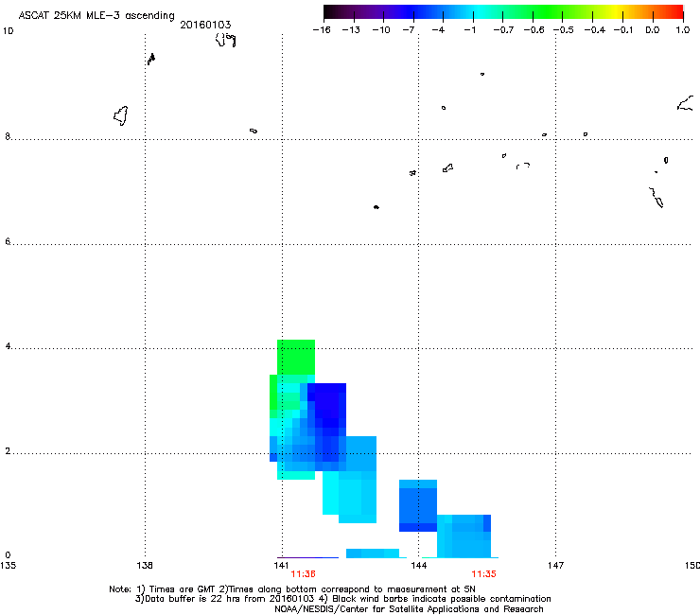Click the latitude axis label '6'
This screenshot has width=700, height=615.
click(8, 241)
